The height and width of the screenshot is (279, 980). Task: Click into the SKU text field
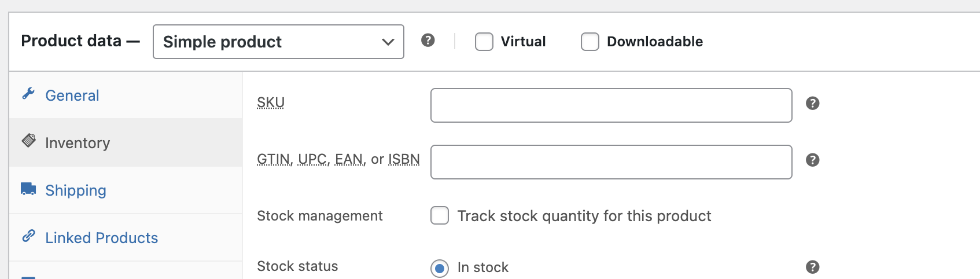611,105
